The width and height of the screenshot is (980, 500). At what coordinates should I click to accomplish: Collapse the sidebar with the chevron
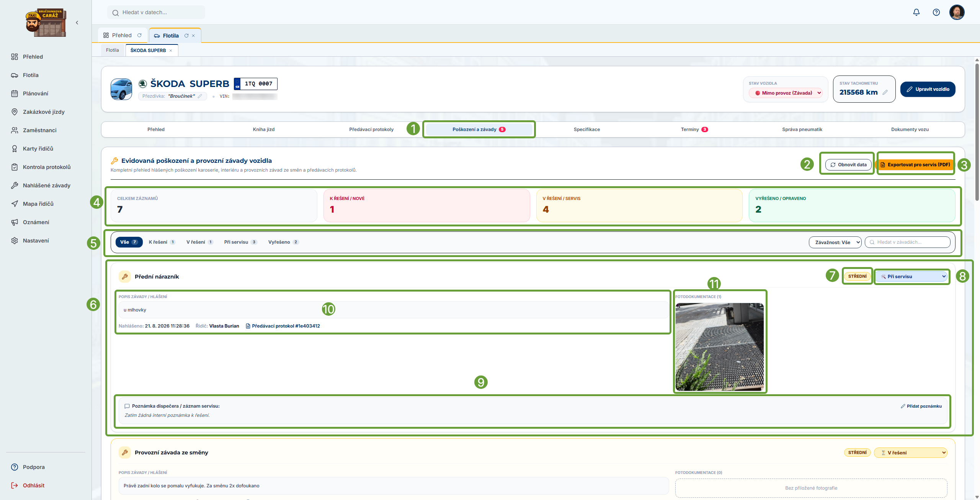click(77, 23)
